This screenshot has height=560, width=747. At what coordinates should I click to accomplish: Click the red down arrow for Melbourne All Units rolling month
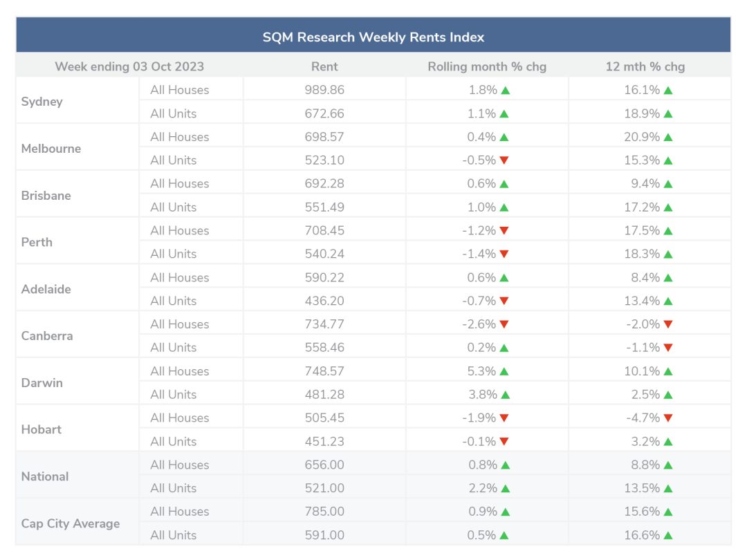pyautogui.click(x=504, y=160)
